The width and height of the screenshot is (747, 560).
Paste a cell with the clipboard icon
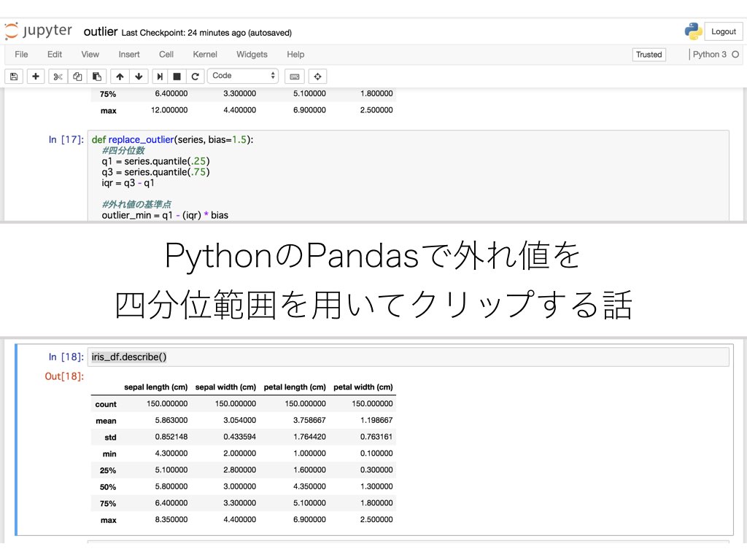[98, 76]
